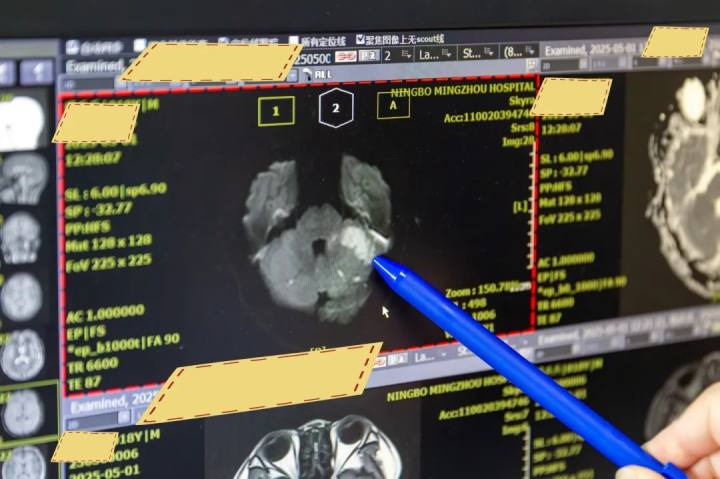Expand the St... dropdown in the toolbar

[x=478, y=53]
